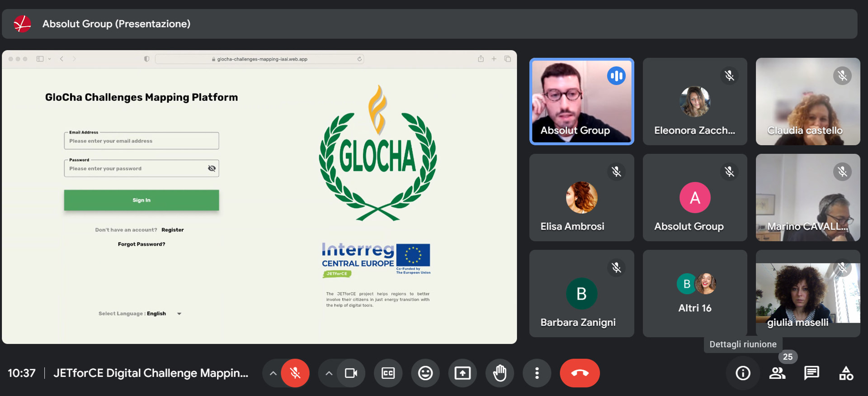Viewport: 868px width, 396px height.
Task: Click the Password input field
Action: click(x=142, y=168)
